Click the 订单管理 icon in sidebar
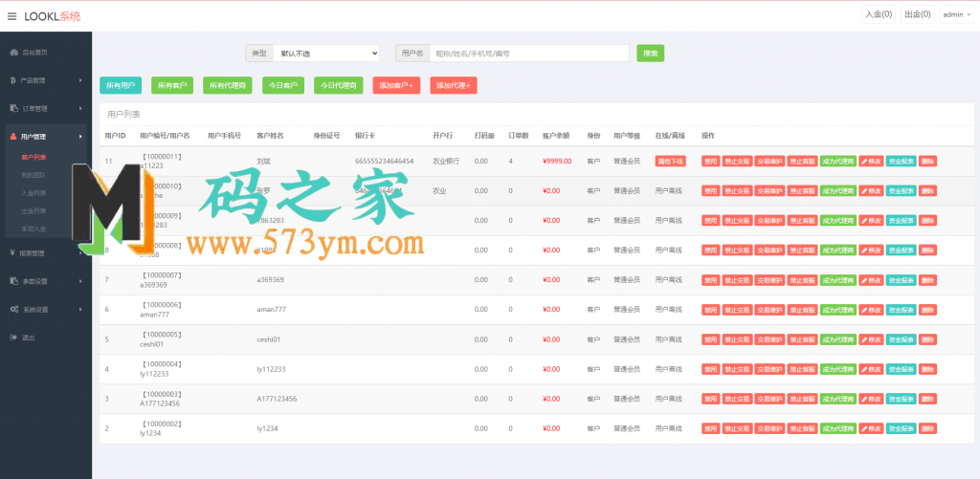Image resolution: width=980 pixels, height=479 pixels. pyautogui.click(x=12, y=108)
